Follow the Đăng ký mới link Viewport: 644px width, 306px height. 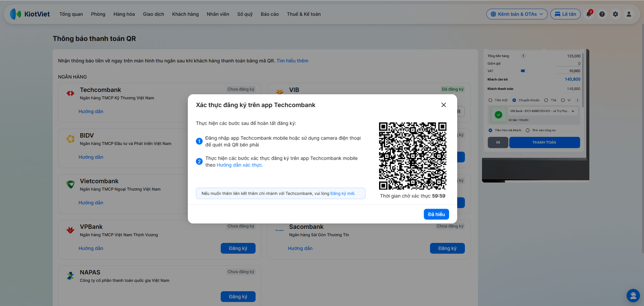pos(342,194)
